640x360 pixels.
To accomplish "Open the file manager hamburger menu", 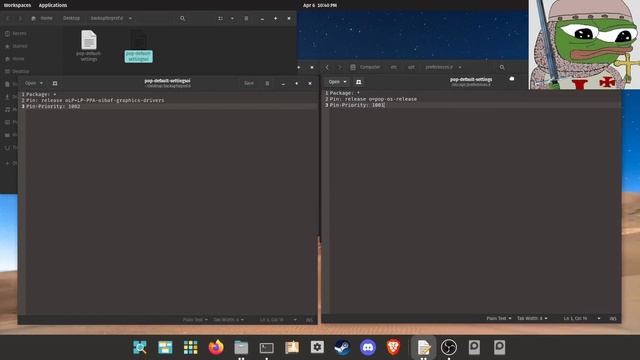I will click(x=246, y=18).
